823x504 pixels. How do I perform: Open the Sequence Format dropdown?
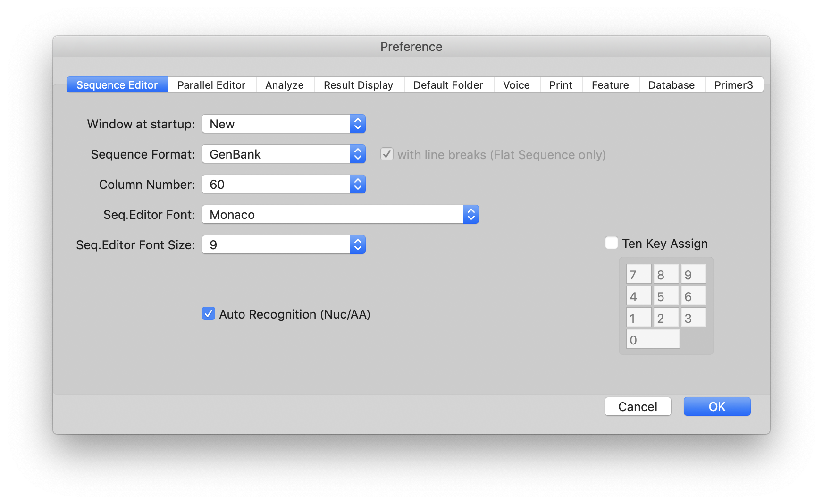coord(283,154)
